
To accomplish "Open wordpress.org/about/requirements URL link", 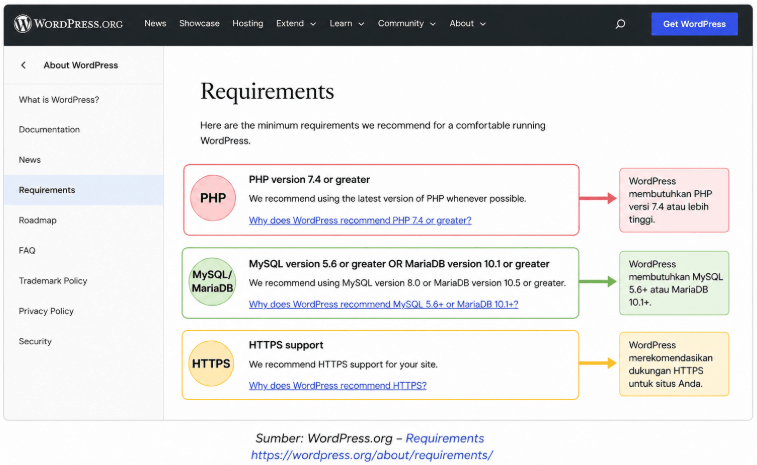I will [x=372, y=455].
